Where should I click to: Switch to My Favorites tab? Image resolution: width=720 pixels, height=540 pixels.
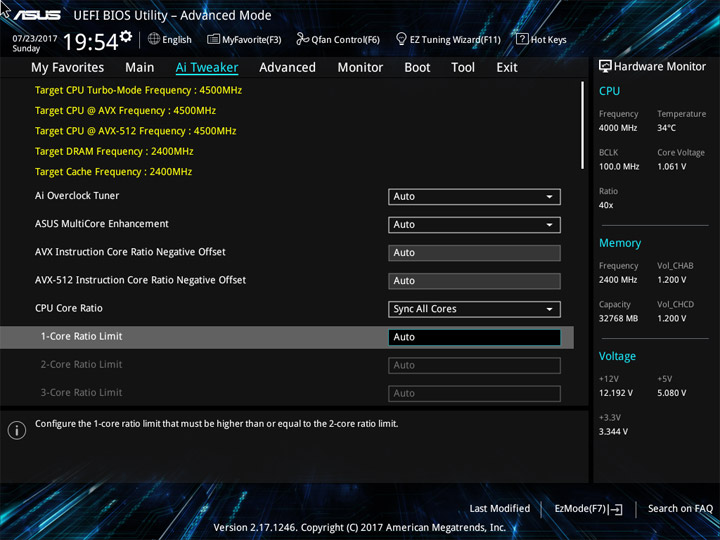coord(68,68)
